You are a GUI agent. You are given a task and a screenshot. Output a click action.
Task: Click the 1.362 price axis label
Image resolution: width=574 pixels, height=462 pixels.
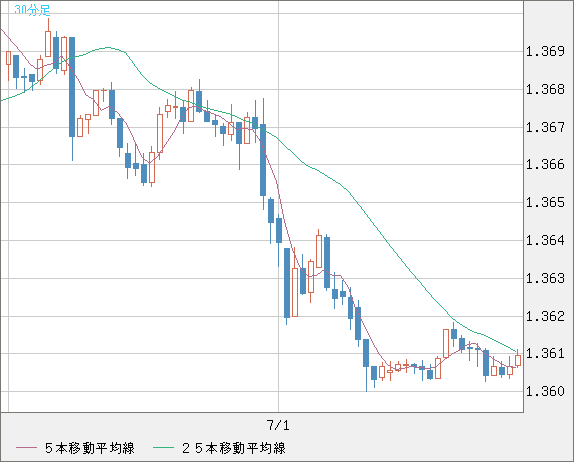[545, 316]
